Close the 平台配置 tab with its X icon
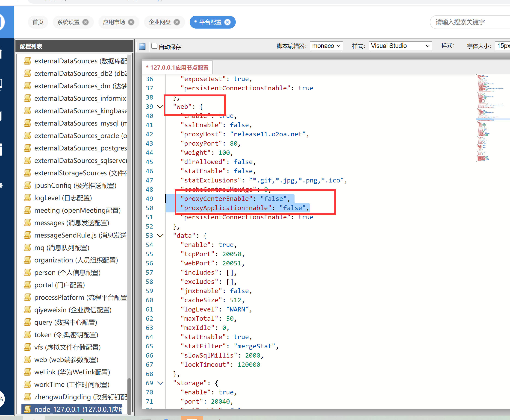Screen dimensions: 510x420 (227, 22)
